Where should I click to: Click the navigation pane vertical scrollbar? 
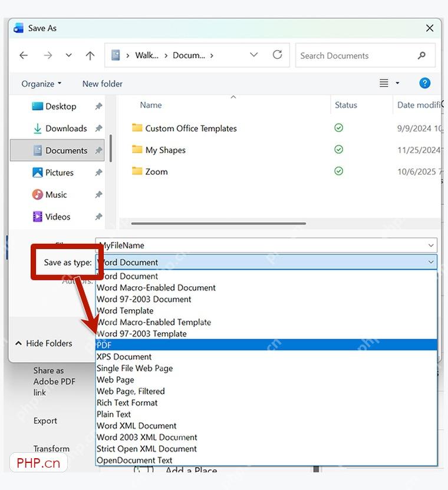111,148
